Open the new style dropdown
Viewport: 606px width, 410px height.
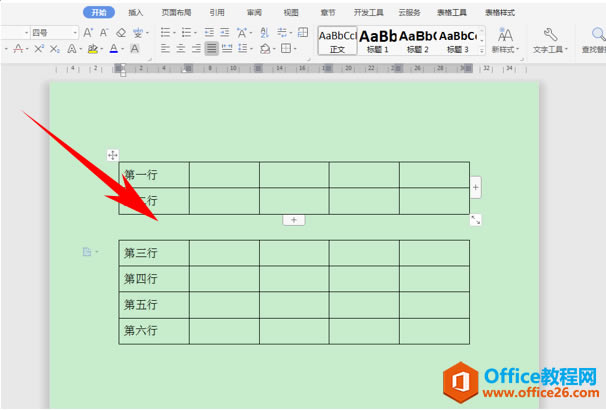point(505,49)
